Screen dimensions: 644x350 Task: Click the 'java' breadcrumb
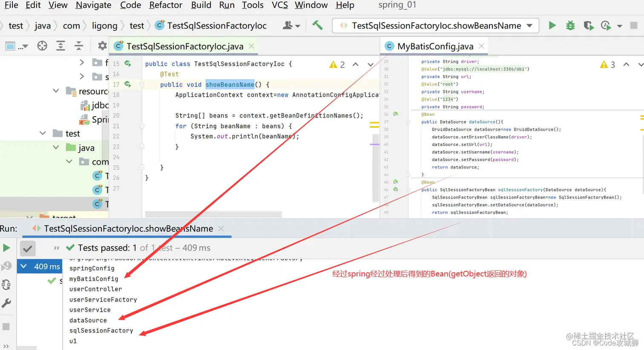pos(43,26)
